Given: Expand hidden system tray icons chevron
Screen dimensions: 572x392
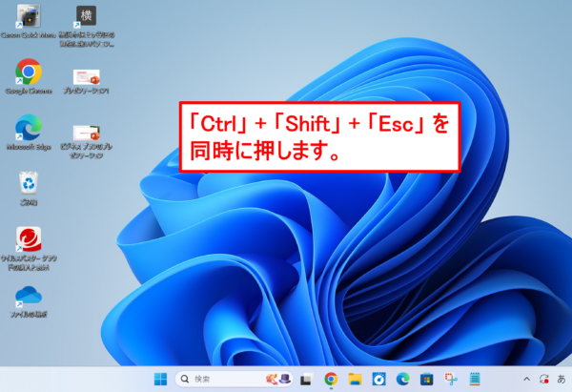Looking at the screenshot, I should click(x=527, y=379).
